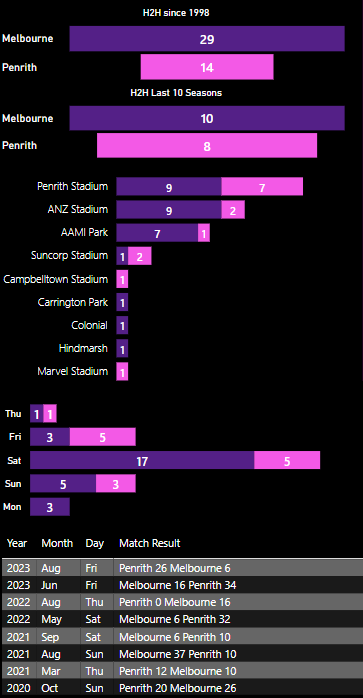Click the Campbelltown Stadium pink bar

[x=122, y=279]
